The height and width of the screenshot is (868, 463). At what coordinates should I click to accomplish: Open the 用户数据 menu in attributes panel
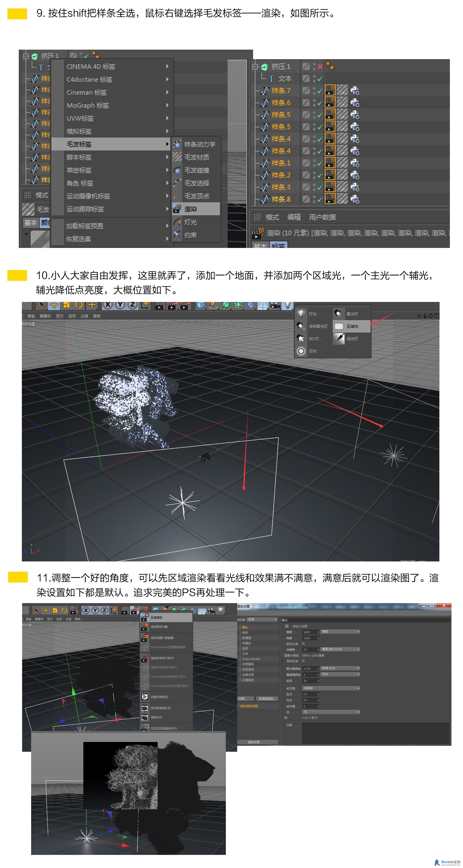coord(322,217)
